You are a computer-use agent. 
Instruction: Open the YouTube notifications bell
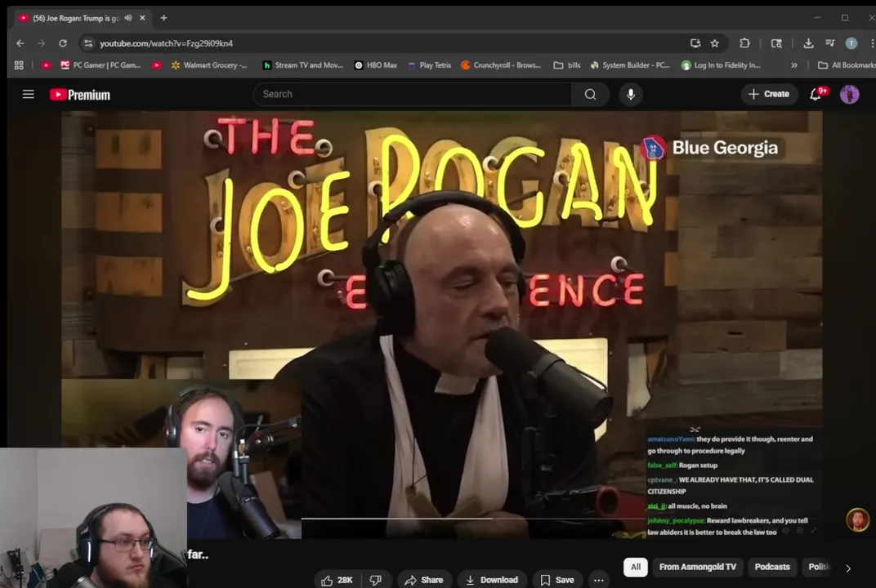(x=816, y=95)
